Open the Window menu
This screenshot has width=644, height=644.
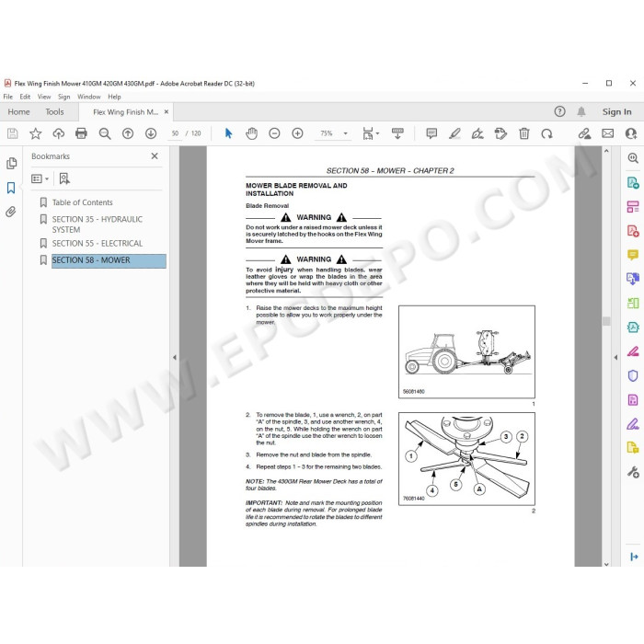pyautogui.click(x=88, y=97)
